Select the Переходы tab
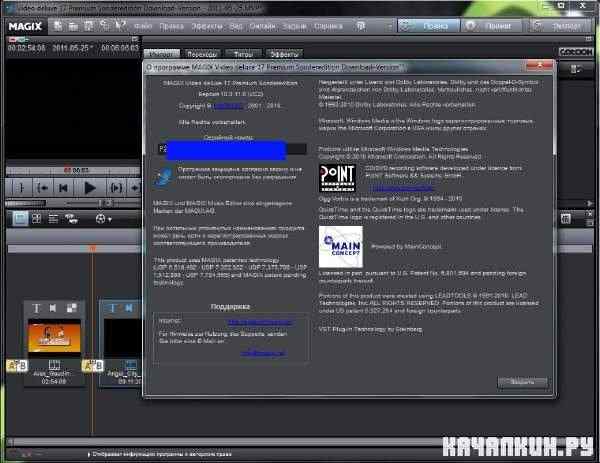 click(x=202, y=54)
